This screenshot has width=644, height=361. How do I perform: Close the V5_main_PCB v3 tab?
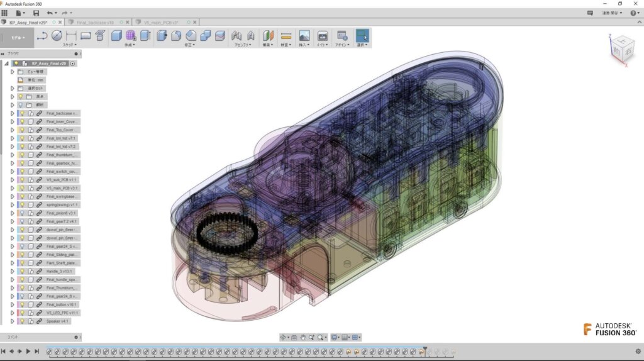pos(195,22)
